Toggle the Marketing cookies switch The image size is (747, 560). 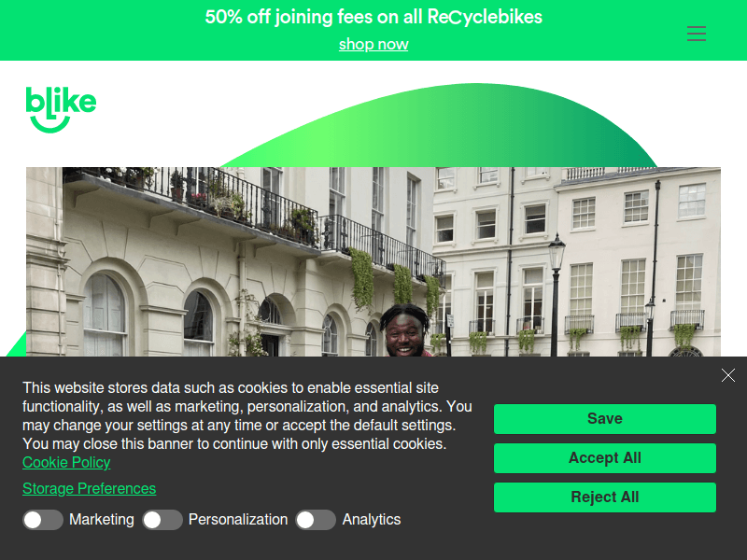[x=43, y=520]
